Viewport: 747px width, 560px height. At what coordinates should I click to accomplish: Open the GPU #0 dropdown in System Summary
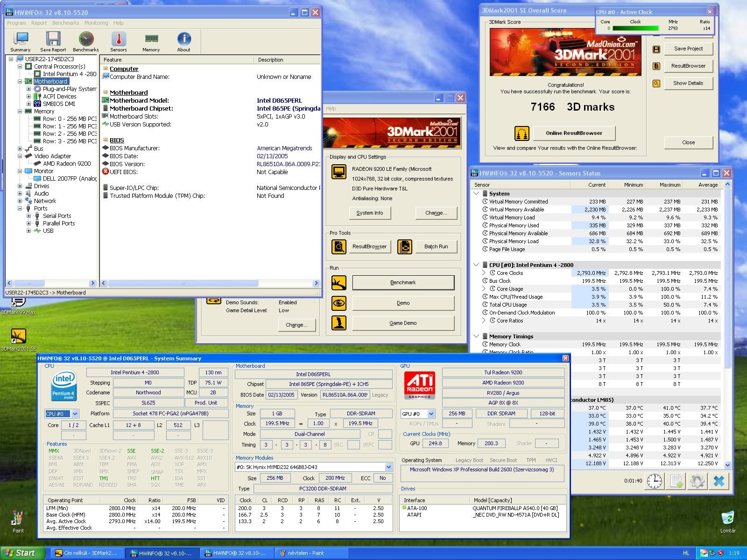point(431,414)
